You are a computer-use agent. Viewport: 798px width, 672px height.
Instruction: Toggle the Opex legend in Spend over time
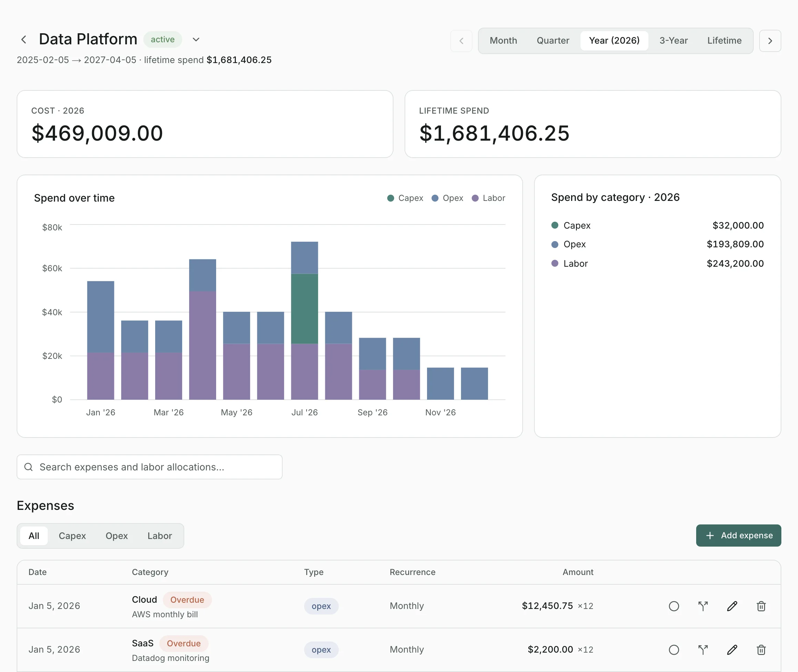pyautogui.click(x=447, y=198)
